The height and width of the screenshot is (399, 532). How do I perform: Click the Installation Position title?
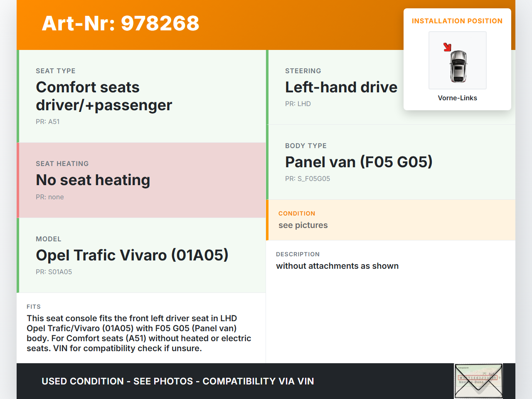457,21
